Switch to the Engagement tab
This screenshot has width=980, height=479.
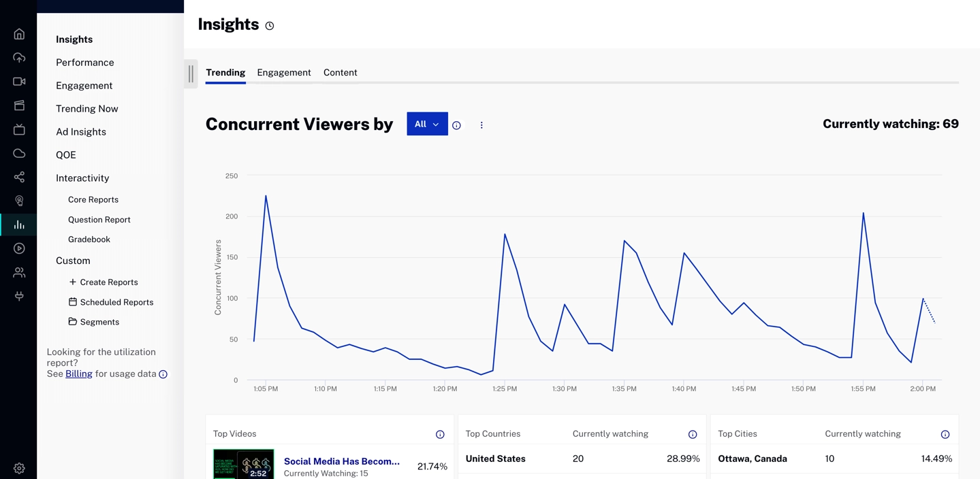click(283, 72)
